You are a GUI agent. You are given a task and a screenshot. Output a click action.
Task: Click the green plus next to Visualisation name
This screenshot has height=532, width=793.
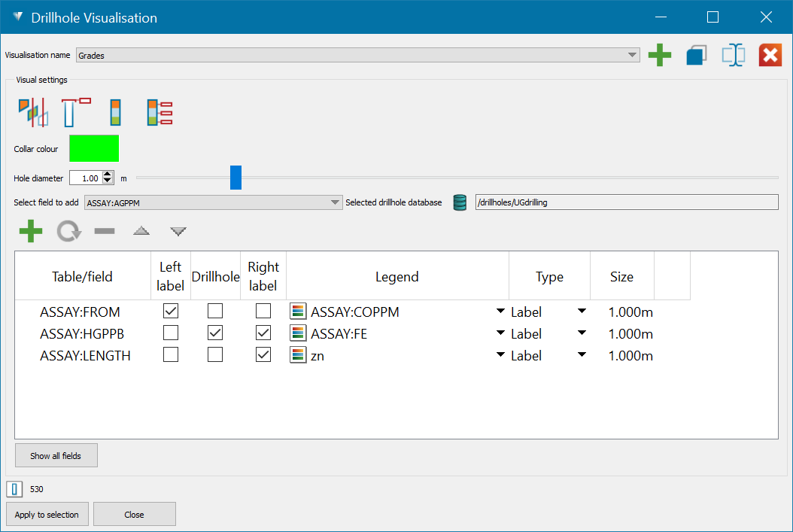tap(659, 55)
